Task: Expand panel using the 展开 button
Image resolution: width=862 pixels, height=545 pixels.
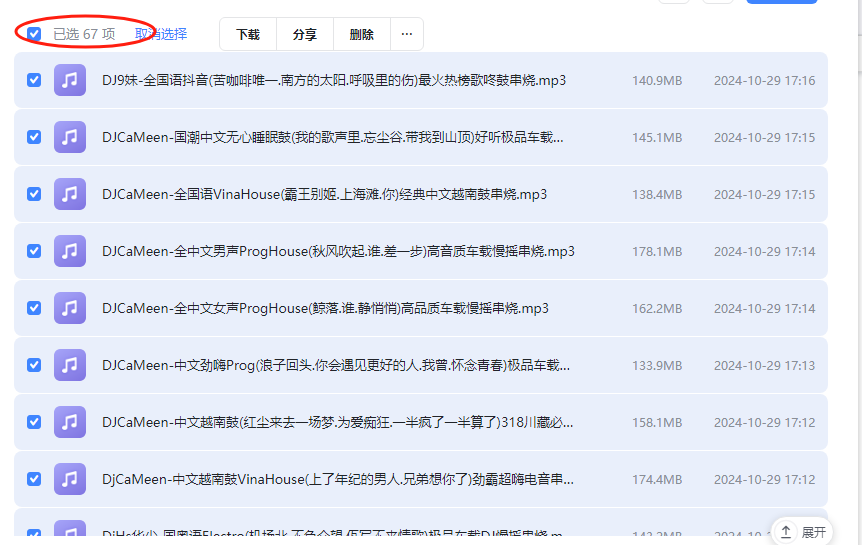Action: (x=803, y=532)
